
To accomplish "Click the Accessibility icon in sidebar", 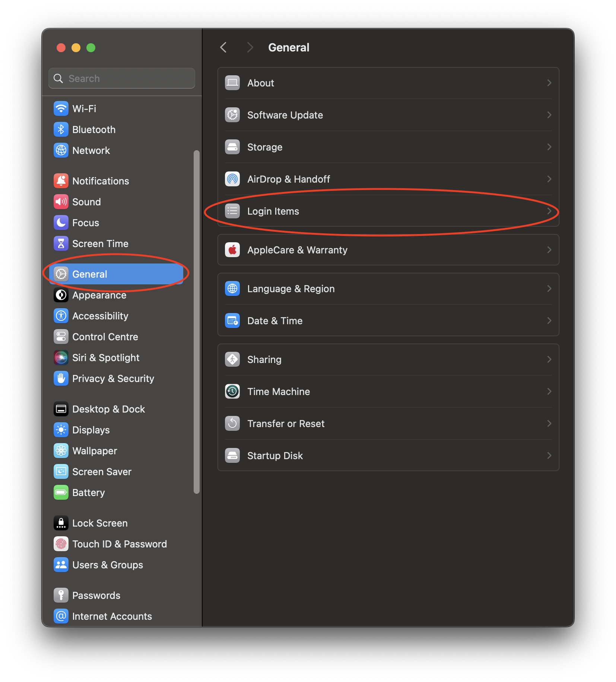I will coord(61,316).
